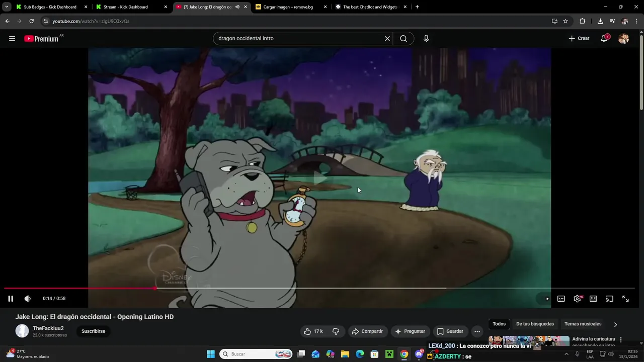
Task: Open more actions three-dot menu under video
Action: 477,331
